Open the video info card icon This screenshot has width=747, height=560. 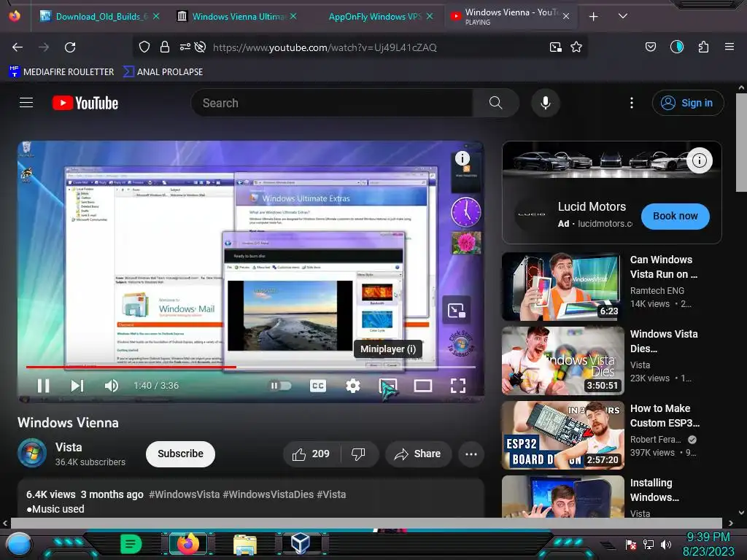[462, 158]
